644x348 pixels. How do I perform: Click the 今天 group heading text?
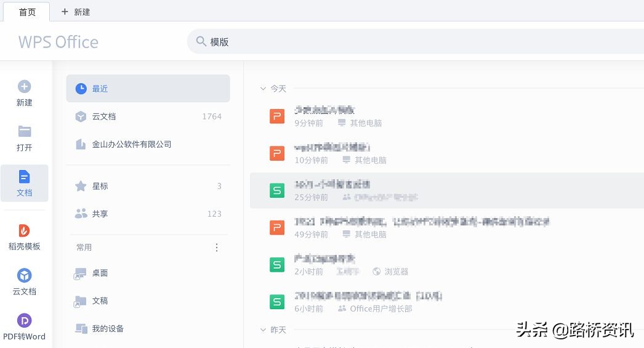click(278, 88)
